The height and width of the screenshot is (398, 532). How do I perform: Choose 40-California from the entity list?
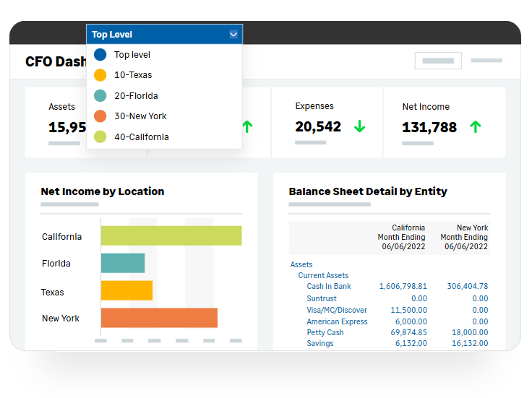[x=142, y=137]
